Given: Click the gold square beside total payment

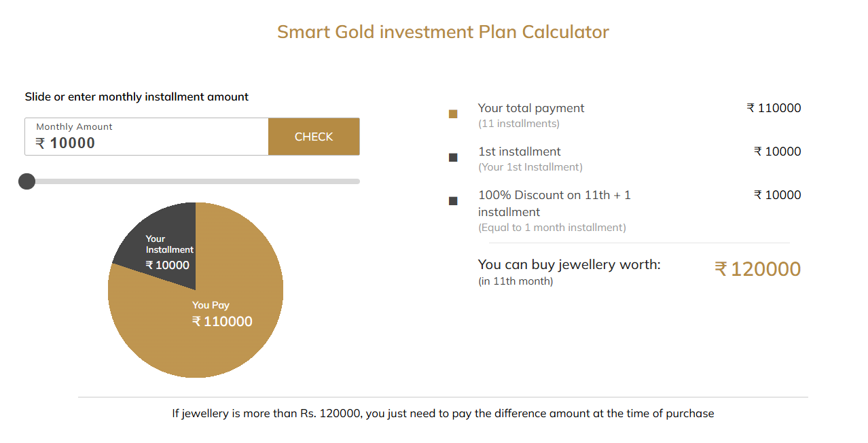Looking at the screenshot, I should tap(453, 114).
